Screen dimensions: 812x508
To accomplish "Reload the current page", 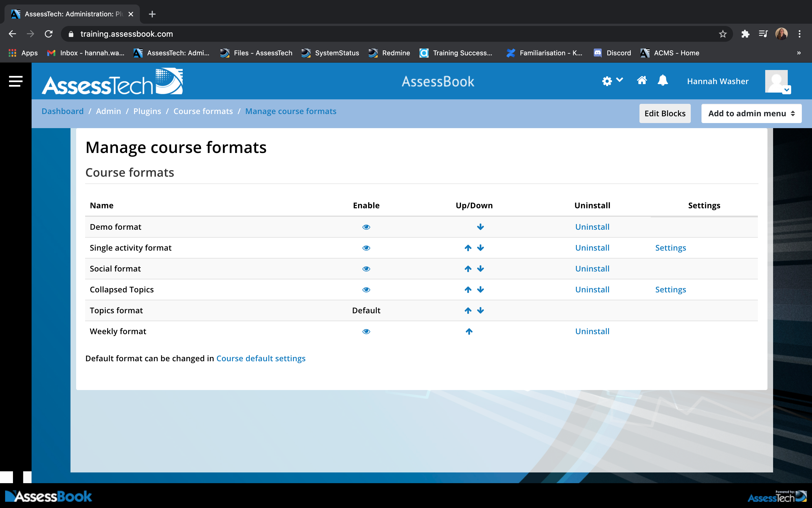I will 49,34.
